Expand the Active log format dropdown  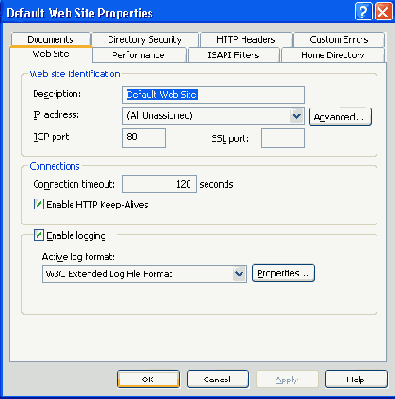[x=239, y=274]
